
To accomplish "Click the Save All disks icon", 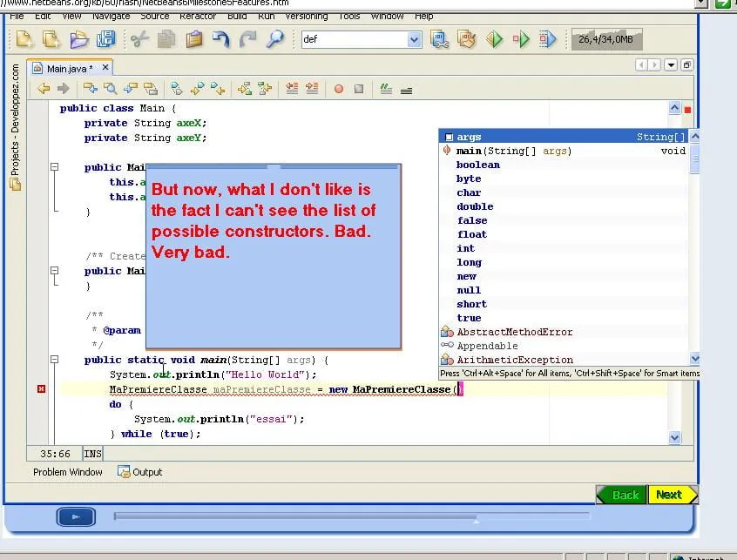I will click(105, 39).
